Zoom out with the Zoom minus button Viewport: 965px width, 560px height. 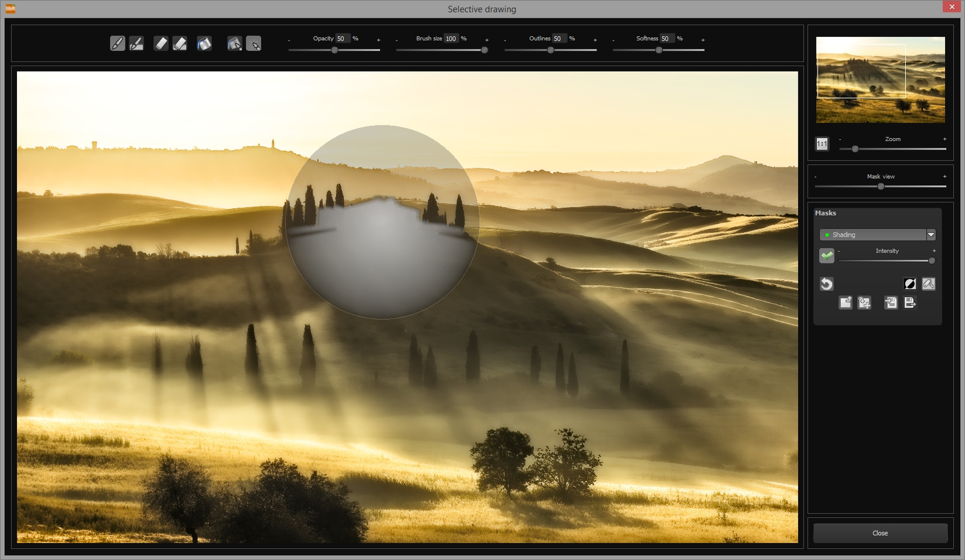pyautogui.click(x=840, y=139)
